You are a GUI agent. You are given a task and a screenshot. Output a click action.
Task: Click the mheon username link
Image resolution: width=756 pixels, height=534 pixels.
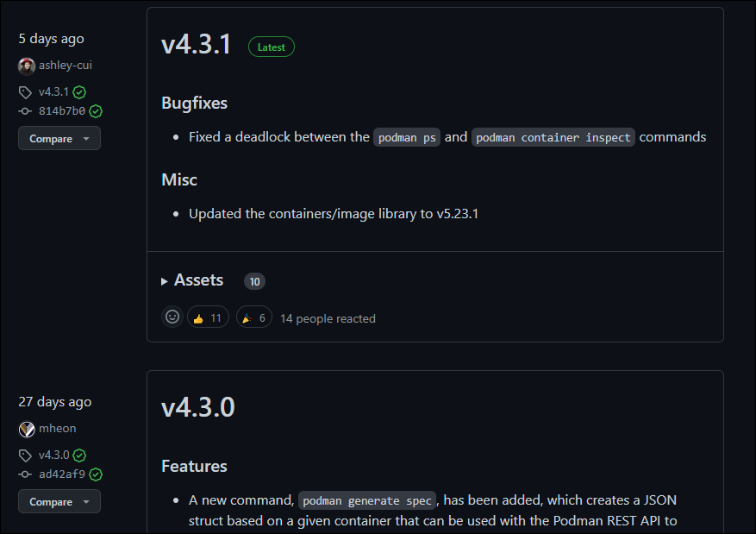[57, 429]
